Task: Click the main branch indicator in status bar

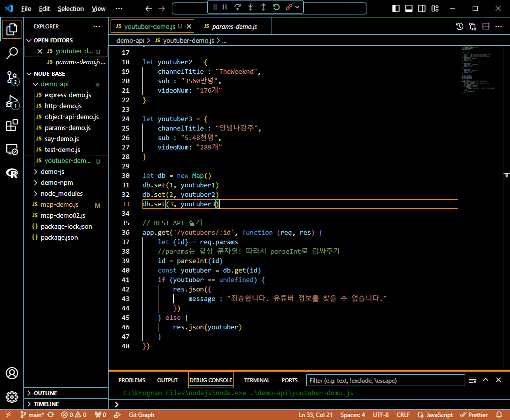Action: click(32, 415)
